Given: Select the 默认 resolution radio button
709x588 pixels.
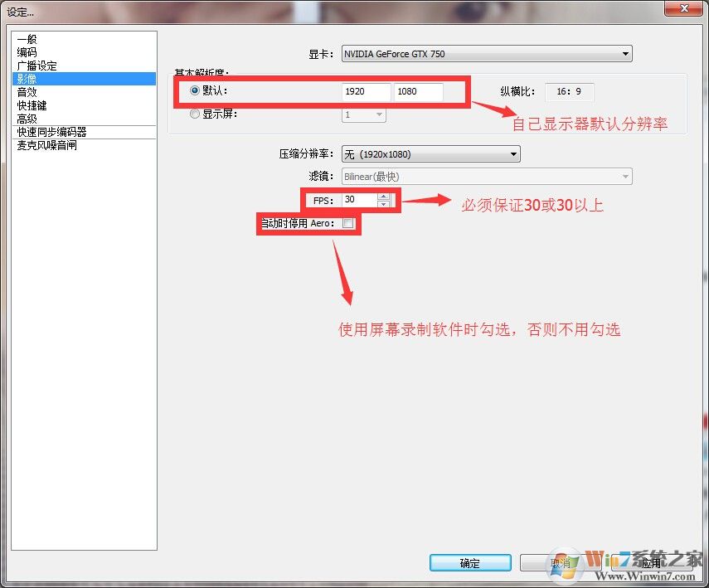Looking at the screenshot, I should [194, 90].
